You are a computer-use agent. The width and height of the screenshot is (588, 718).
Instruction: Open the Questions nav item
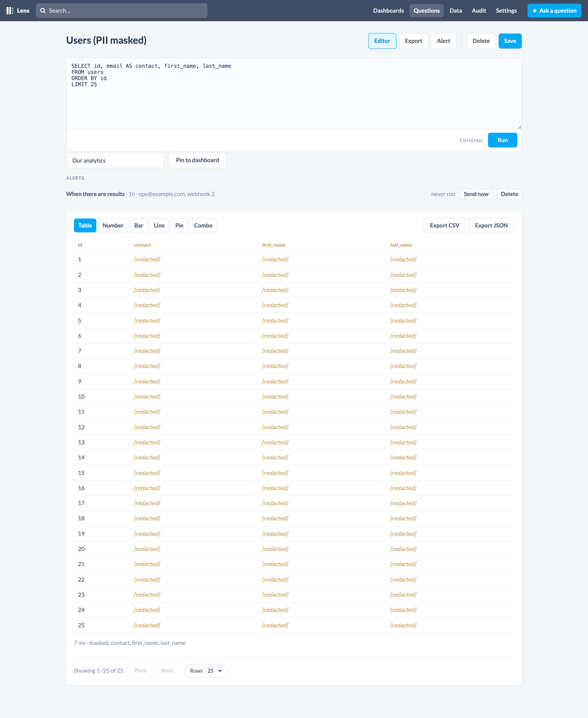(x=427, y=10)
